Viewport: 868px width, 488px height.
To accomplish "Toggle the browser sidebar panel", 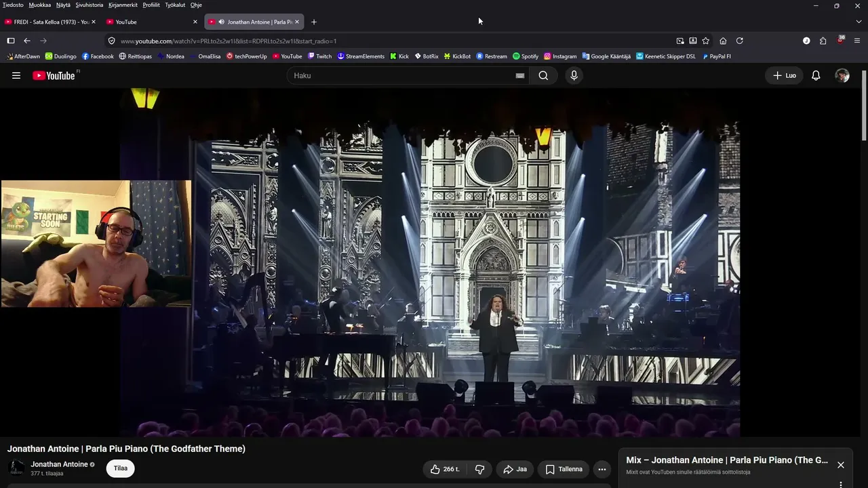I will (x=11, y=41).
